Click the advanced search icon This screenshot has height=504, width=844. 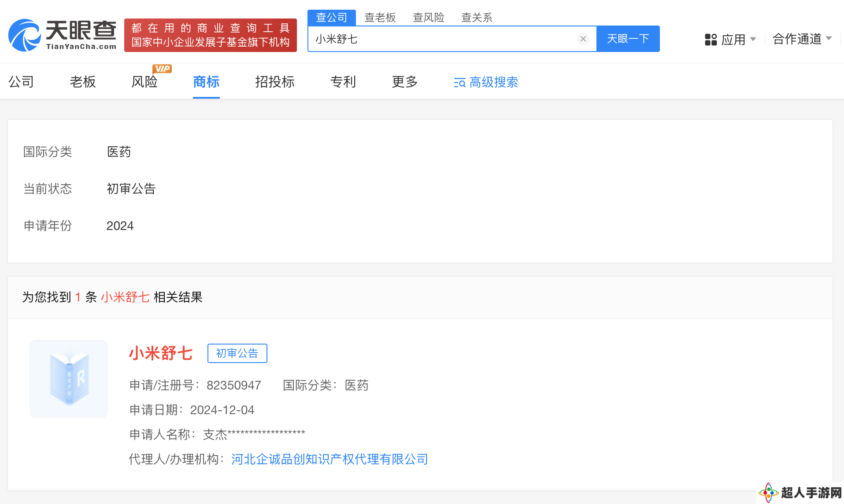(459, 82)
